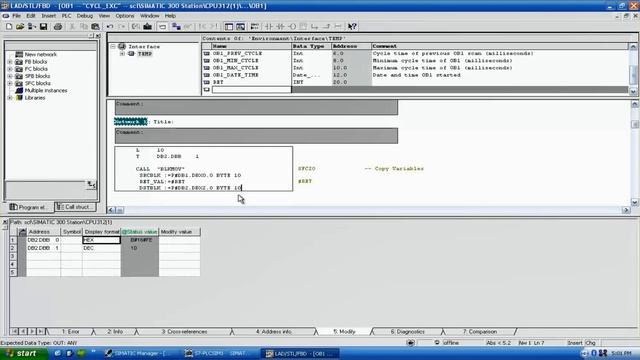The image size is (640, 360).
Task: Close the program elements overview pane
Action: (98, 36)
